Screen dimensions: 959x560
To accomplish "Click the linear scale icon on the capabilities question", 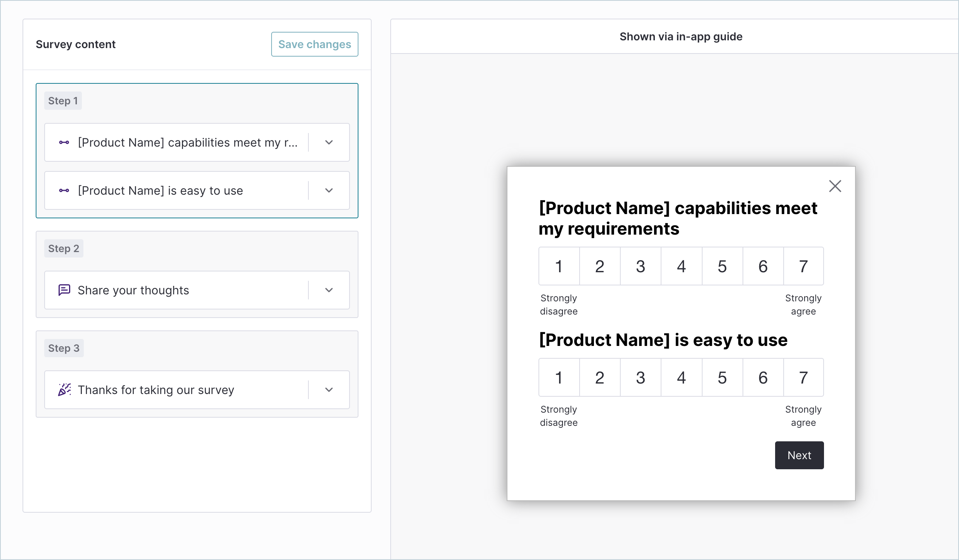I will pos(64,142).
